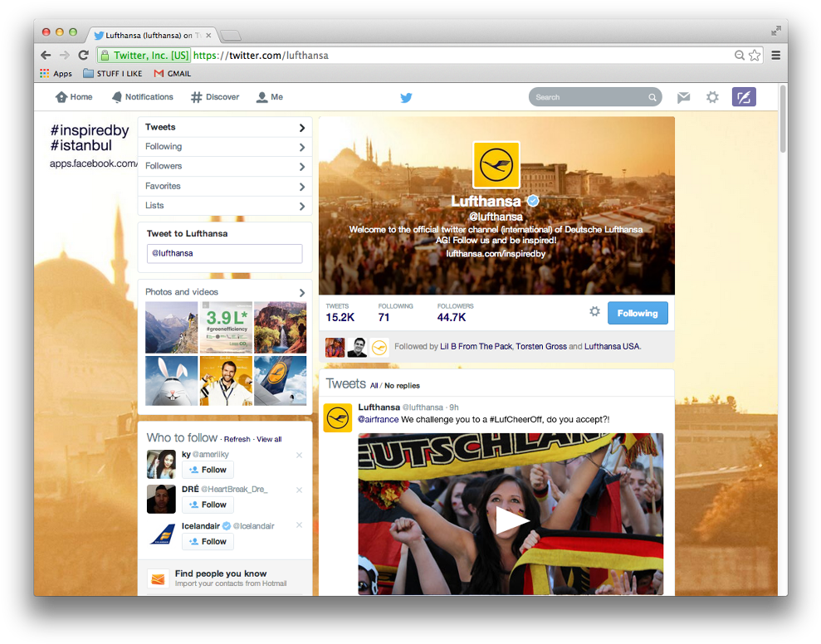The width and height of the screenshot is (821, 644).
Task: Expand the Lists section
Action: click(225, 205)
